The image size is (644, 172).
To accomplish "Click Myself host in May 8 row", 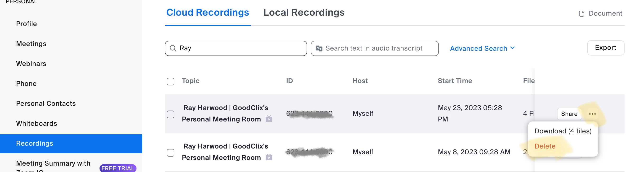I will point(363,152).
